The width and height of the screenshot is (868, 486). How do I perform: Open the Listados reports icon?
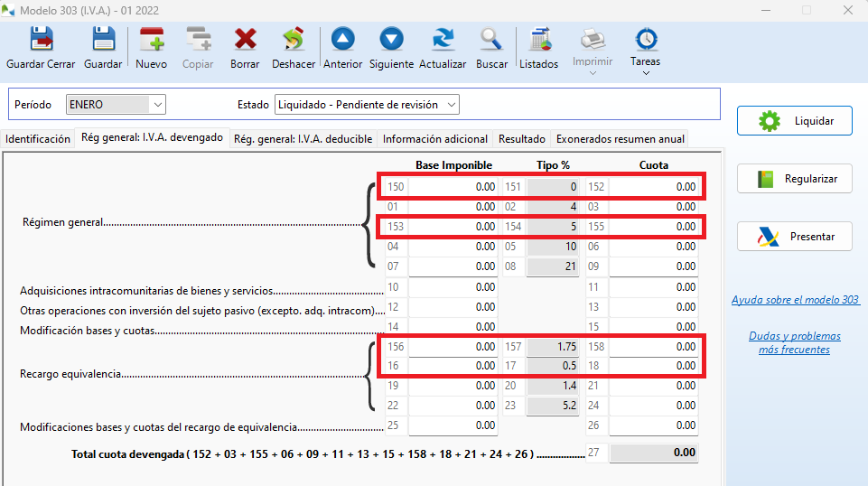tap(538, 41)
